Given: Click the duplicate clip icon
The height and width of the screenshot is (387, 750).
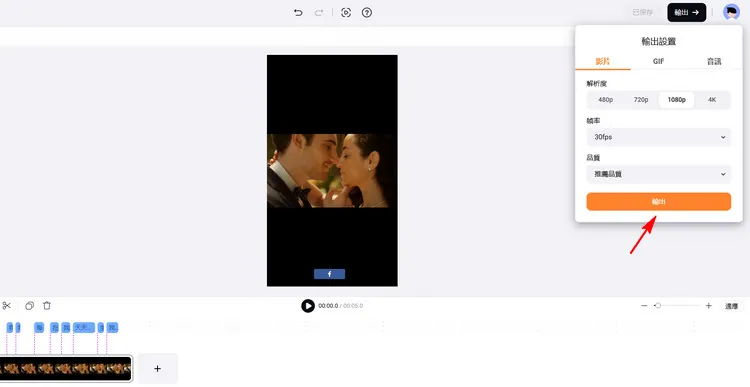Looking at the screenshot, I should (x=30, y=306).
